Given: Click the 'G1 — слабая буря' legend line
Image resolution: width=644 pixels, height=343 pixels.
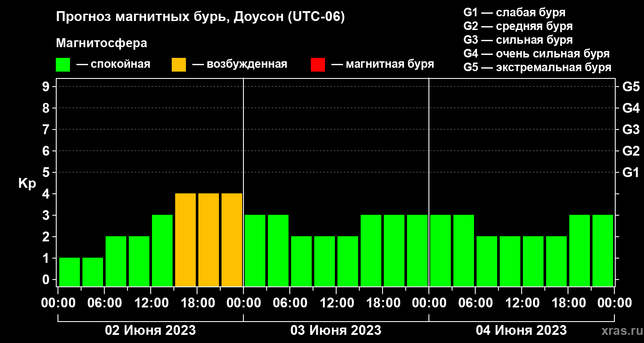Looking at the screenshot, I should (x=514, y=12).
